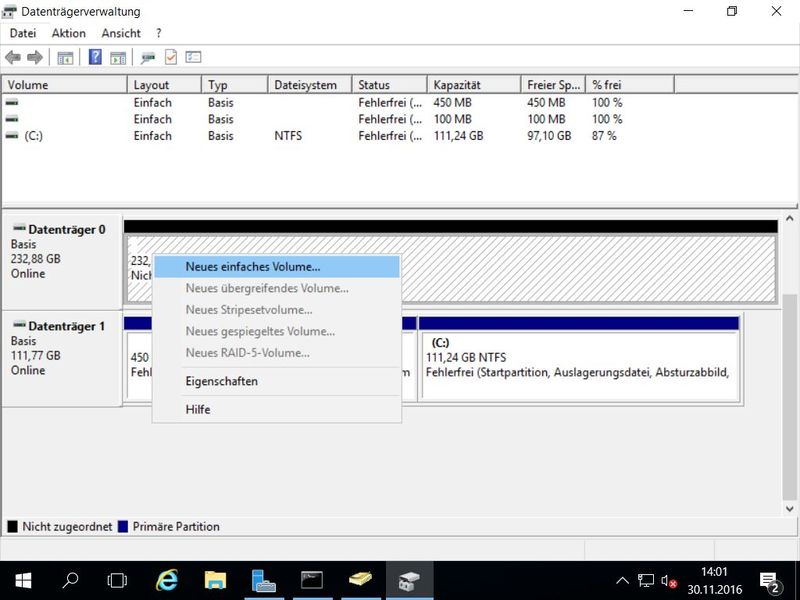This screenshot has height=600, width=800.
Task: Choose Eigenschaften from the context menu
Action: [221, 381]
